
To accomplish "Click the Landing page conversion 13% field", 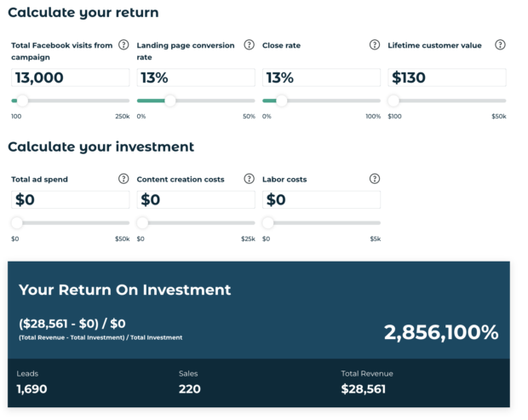I will pos(196,78).
